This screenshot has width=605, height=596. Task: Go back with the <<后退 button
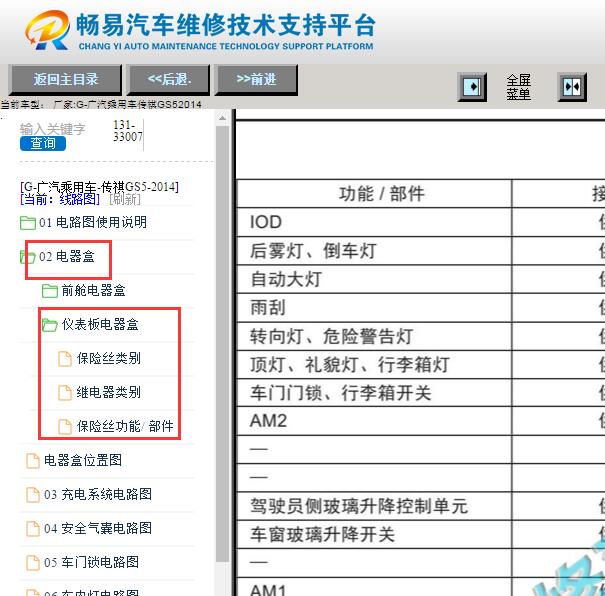pos(169,80)
